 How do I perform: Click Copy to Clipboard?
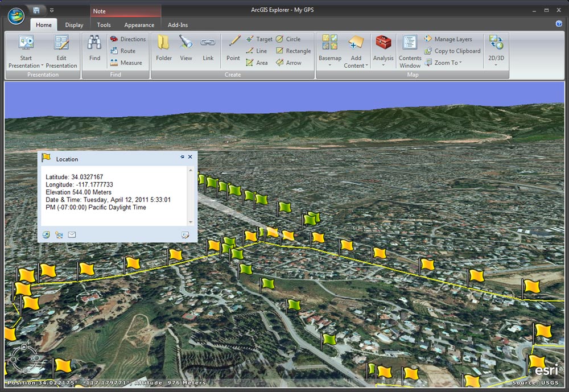point(452,51)
